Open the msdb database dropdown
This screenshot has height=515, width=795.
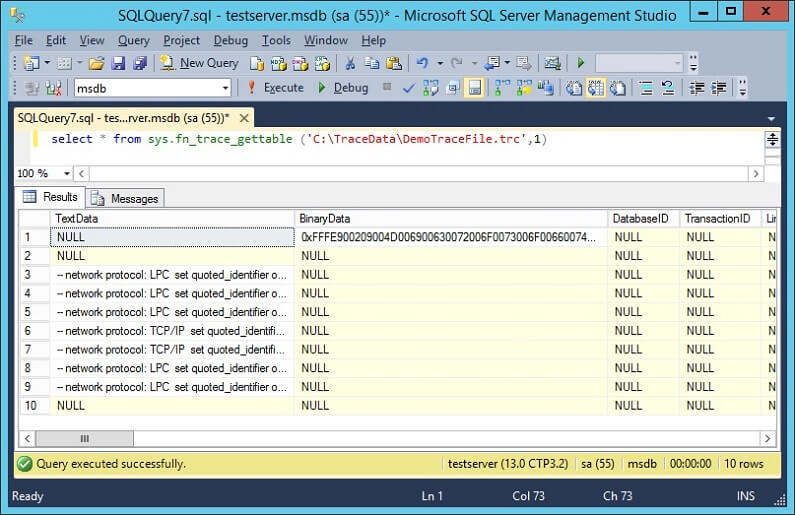pos(225,89)
